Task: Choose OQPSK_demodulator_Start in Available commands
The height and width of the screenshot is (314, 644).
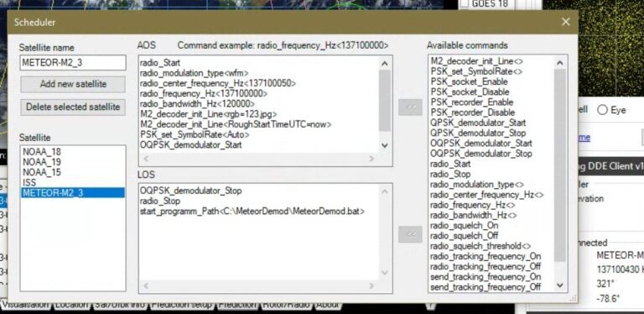Action: click(481, 144)
